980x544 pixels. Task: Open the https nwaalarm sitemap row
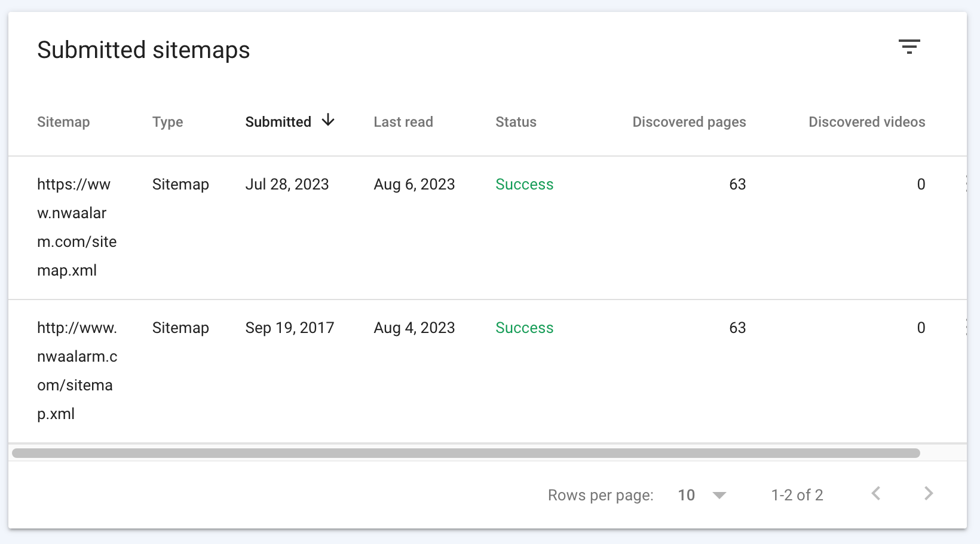76,227
